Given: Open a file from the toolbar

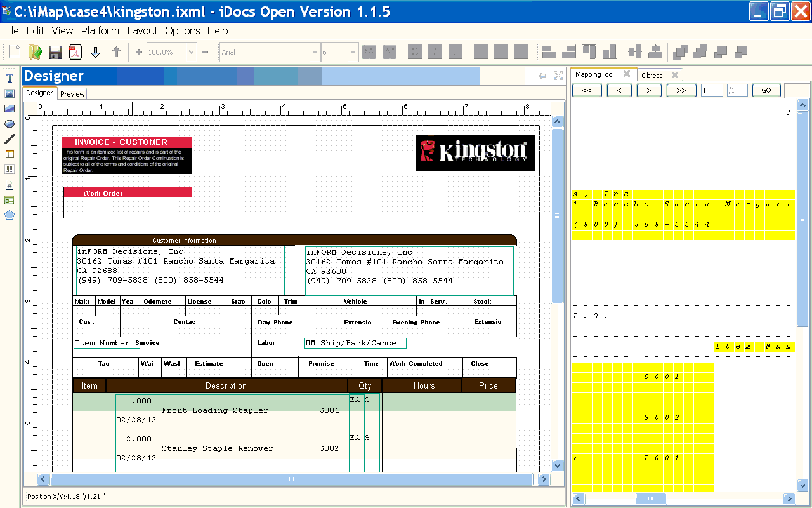Looking at the screenshot, I should pyautogui.click(x=35, y=52).
